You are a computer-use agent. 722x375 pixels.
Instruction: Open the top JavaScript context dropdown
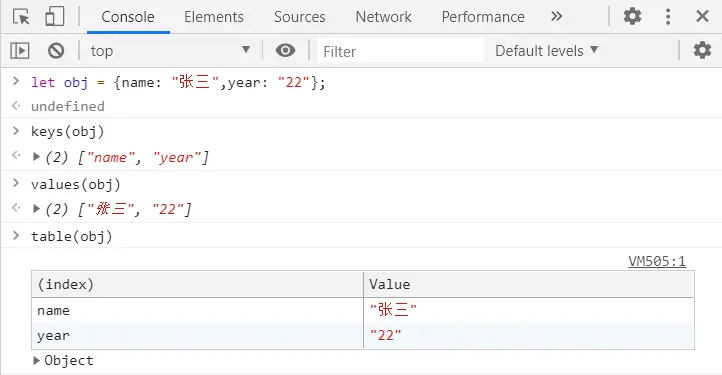tap(170, 51)
